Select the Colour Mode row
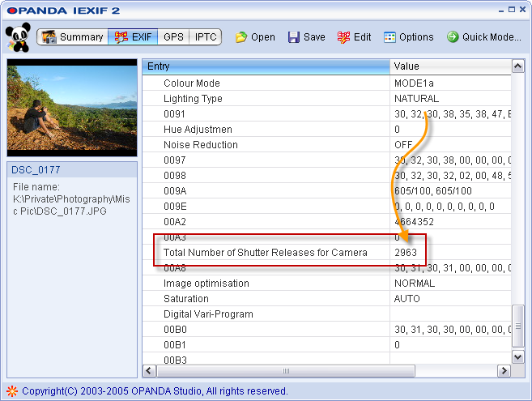 (x=327, y=83)
